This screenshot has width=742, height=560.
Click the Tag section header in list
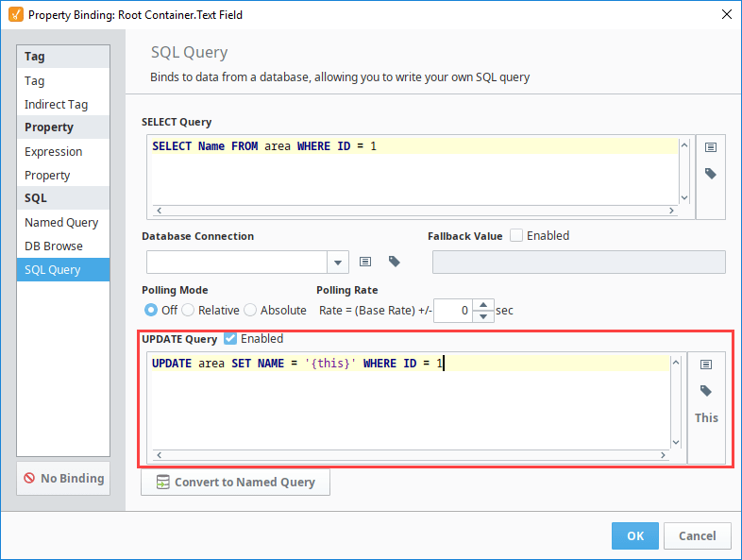[63, 57]
